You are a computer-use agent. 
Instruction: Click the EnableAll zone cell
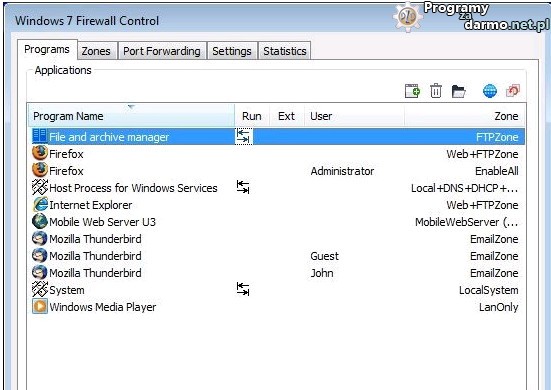(497, 171)
